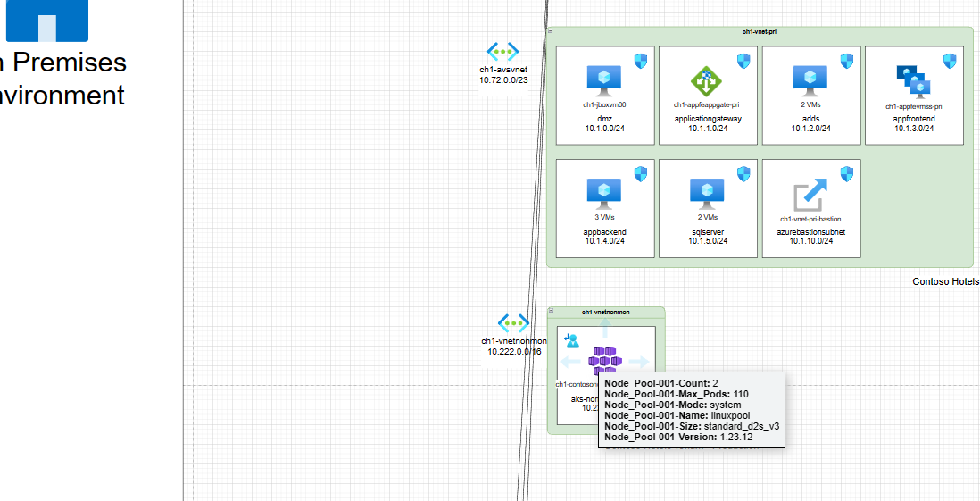Select the ch1-jboxvm00 VM icon in dmz
Screen dimensions: 980x501
pyautogui.click(x=604, y=80)
